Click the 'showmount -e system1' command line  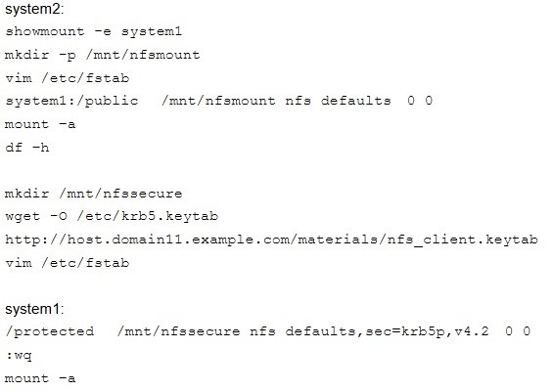pyautogui.click(x=93, y=31)
